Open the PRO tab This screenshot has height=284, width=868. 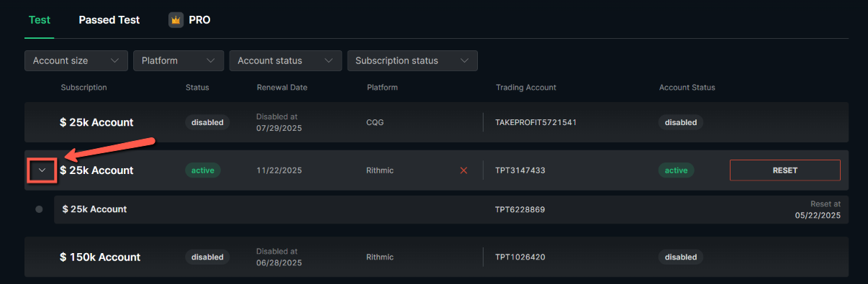[x=199, y=20]
